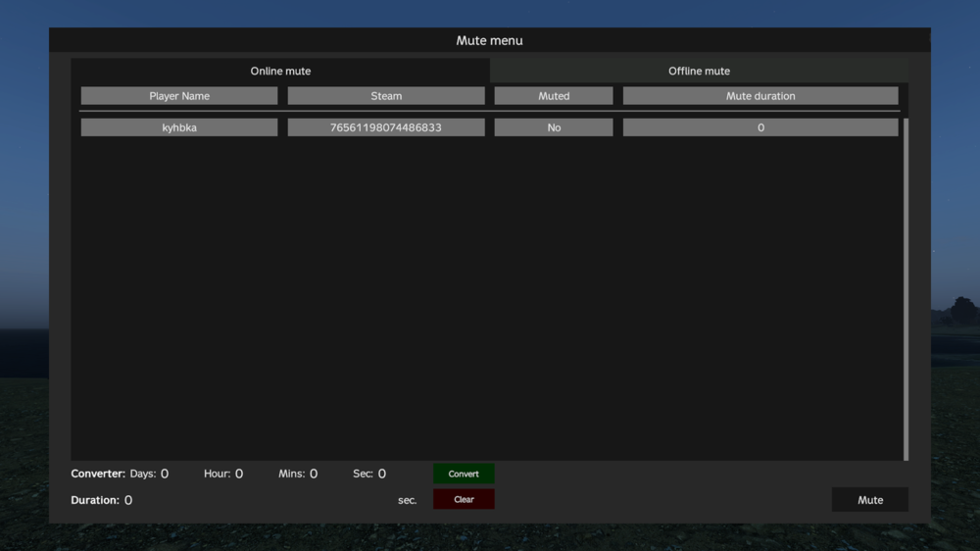Screen dimensions: 980x551
Task: Select player kyhbka in the list
Action: [x=179, y=127]
